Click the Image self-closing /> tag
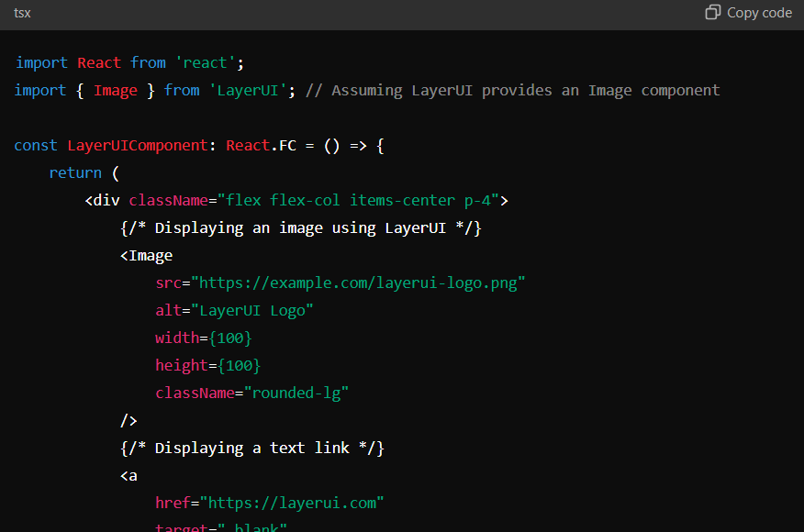804x532 pixels. [128, 421]
